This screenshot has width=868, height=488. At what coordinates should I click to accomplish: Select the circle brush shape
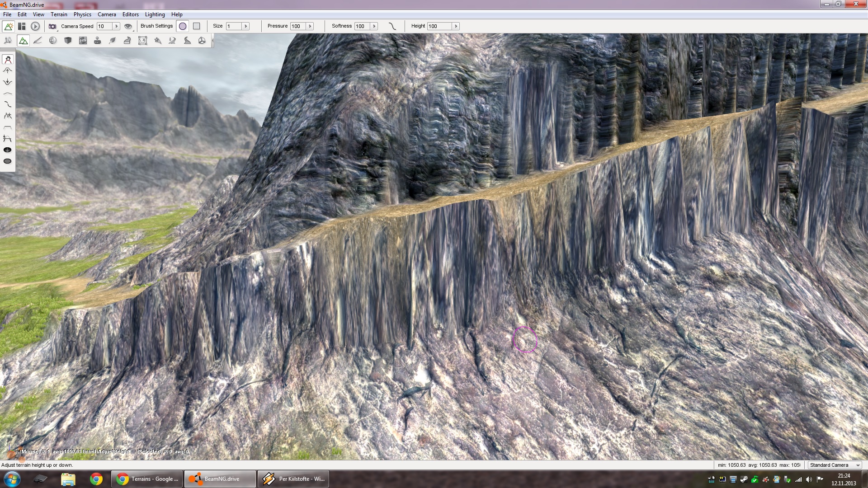[183, 26]
